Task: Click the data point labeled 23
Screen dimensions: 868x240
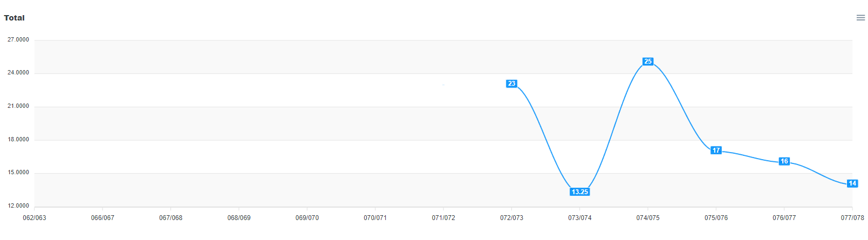Action: point(511,84)
